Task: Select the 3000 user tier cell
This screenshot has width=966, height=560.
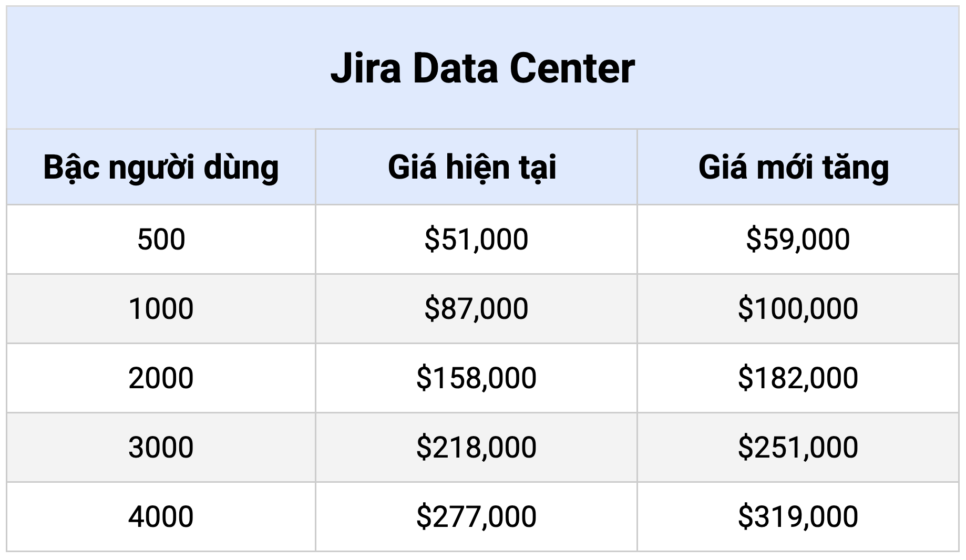Action: click(x=161, y=447)
